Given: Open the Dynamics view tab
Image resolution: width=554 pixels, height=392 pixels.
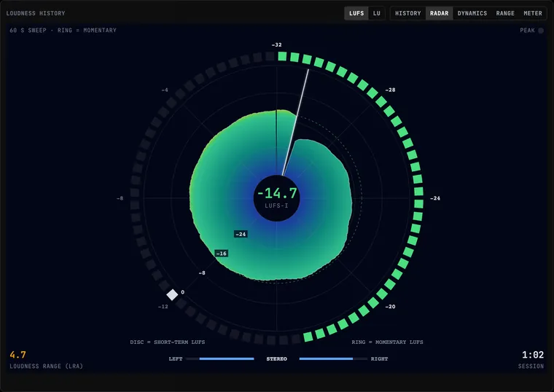Looking at the screenshot, I should 472,13.
